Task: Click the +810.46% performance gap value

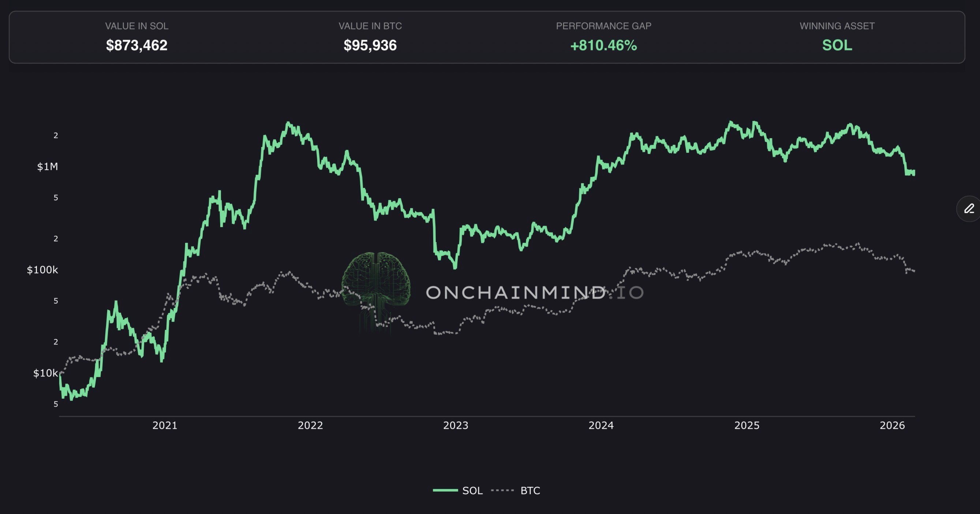Action: pos(603,45)
